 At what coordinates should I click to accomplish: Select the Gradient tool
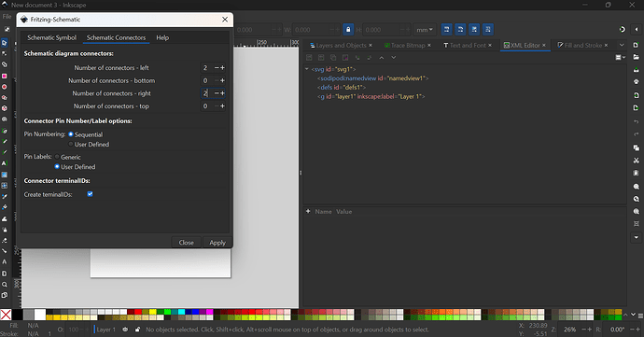click(5, 175)
